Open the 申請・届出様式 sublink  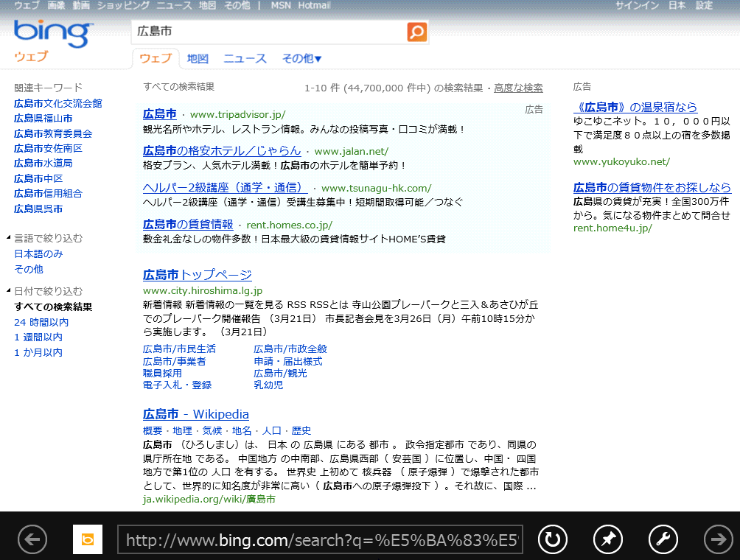(x=288, y=361)
